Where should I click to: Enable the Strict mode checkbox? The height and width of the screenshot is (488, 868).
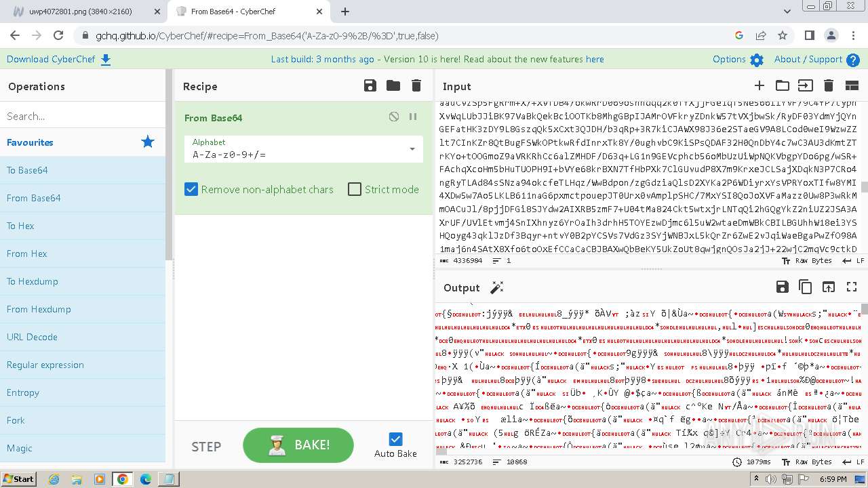click(355, 189)
